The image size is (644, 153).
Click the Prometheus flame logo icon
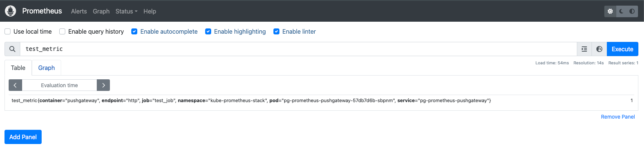tap(11, 11)
